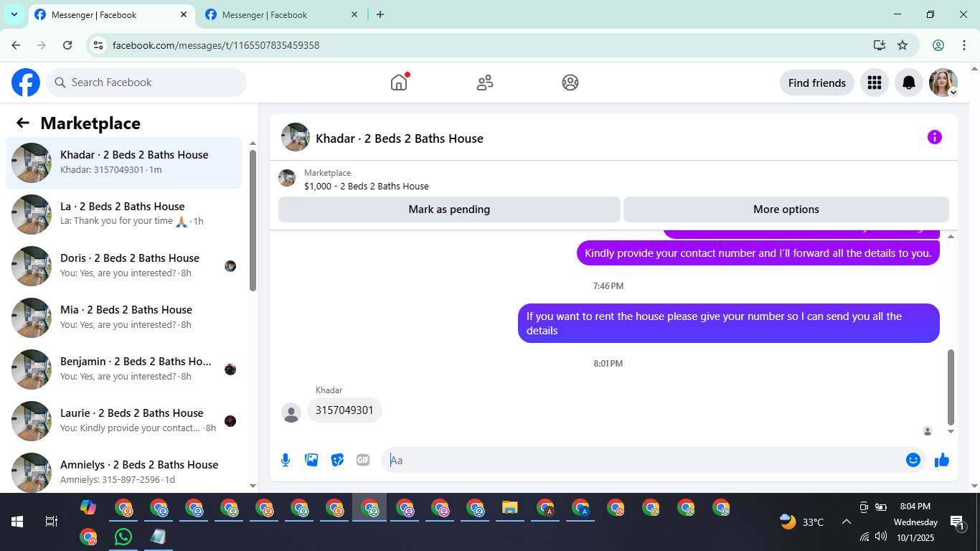
Task: Open Copilot from the taskbar
Action: click(x=88, y=508)
